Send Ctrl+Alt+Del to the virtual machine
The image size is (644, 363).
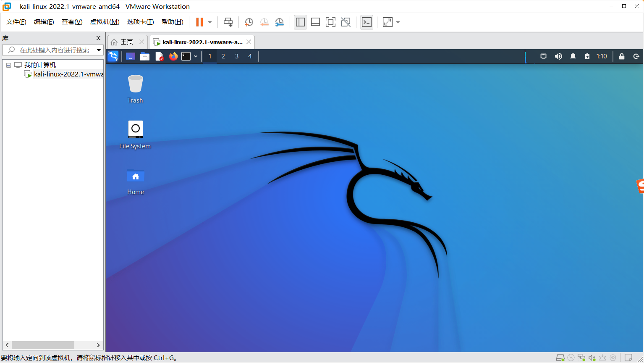pyautogui.click(x=228, y=22)
